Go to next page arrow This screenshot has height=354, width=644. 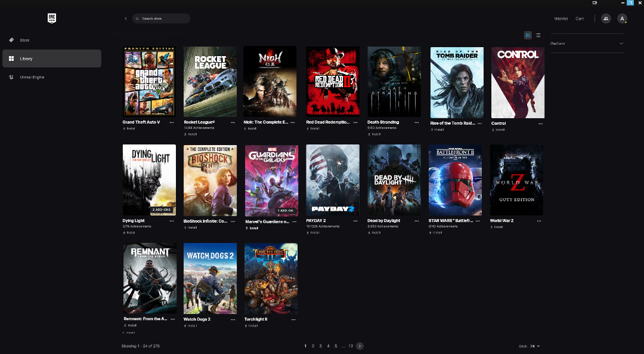click(x=360, y=346)
